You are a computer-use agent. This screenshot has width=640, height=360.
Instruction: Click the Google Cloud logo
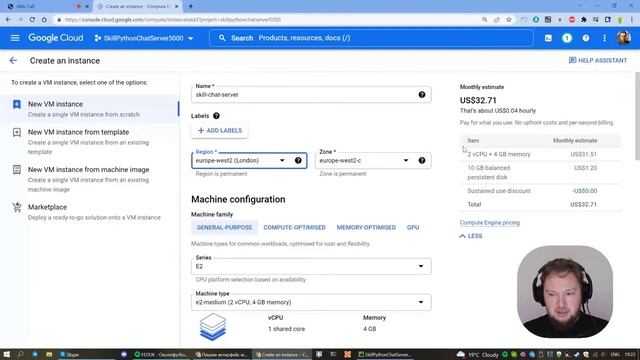point(56,38)
